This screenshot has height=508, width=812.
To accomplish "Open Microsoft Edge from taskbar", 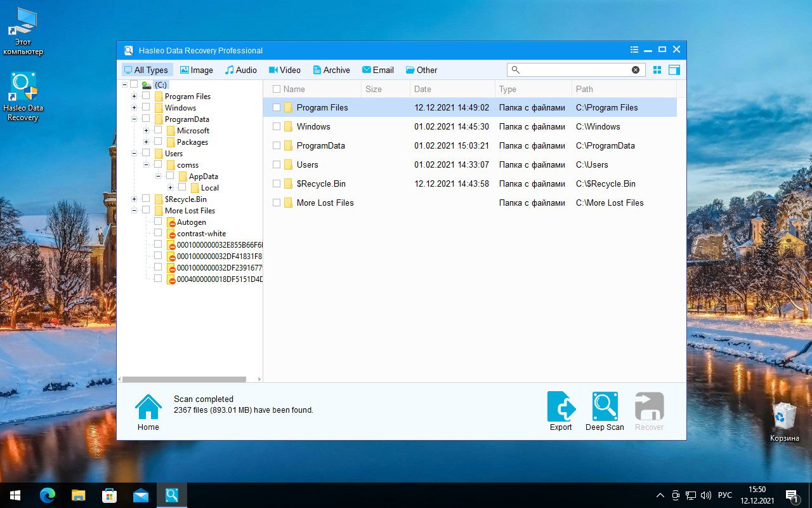I will pos(48,495).
